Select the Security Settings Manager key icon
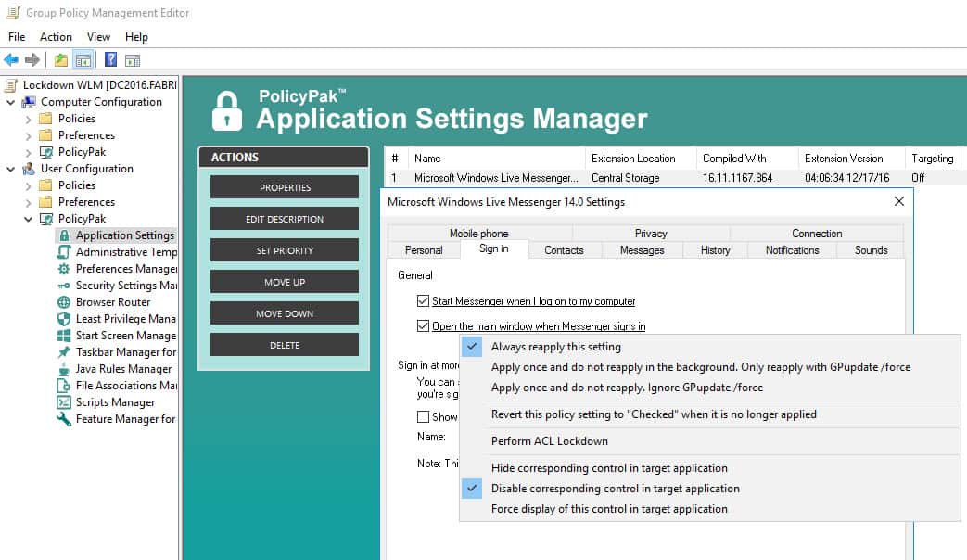 pos(64,285)
